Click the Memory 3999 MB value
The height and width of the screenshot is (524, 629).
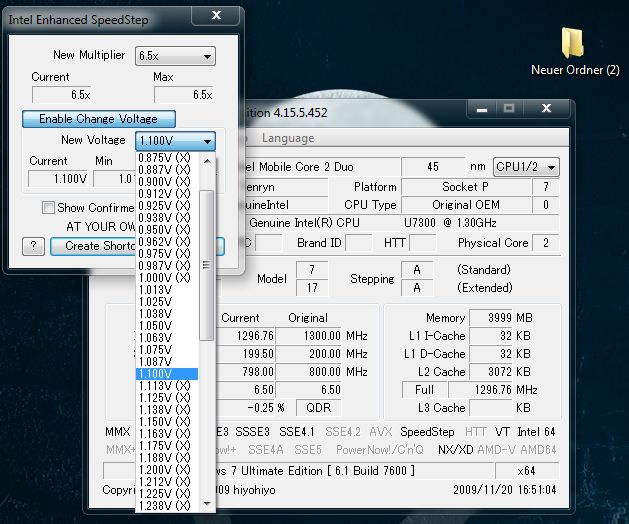pyautogui.click(x=491, y=318)
